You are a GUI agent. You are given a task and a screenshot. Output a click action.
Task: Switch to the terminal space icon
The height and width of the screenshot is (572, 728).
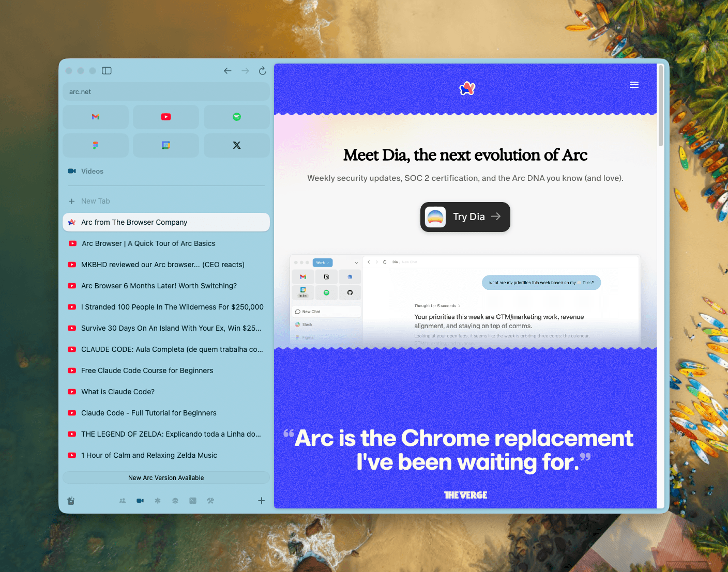[x=193, y=501]
